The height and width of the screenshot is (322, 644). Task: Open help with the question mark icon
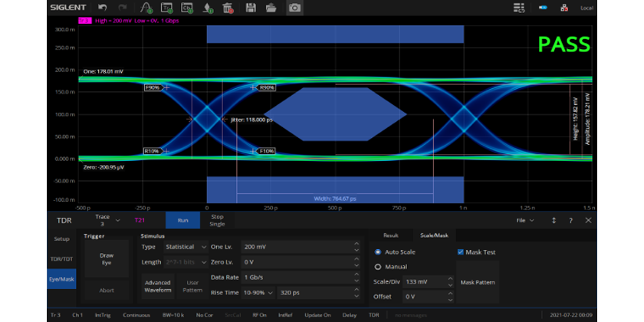[x=570, y=220]
